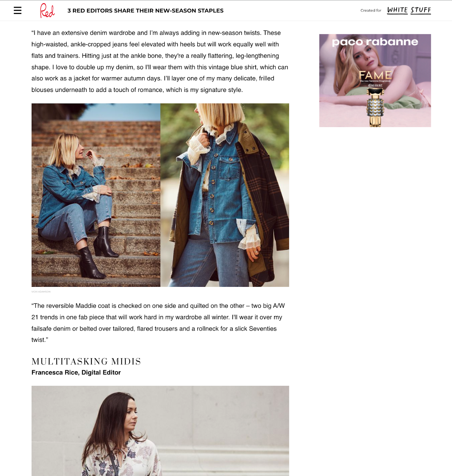Image resolution: width=452 pixels, height=476 pixels.
Task: Open photo of woman sitting on steps
Action: pos(96,195)
